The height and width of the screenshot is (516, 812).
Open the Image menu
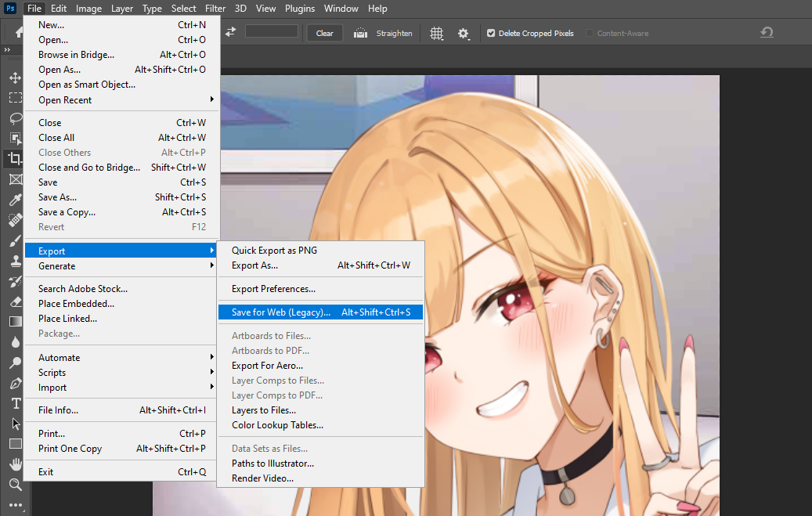point(88,9)
